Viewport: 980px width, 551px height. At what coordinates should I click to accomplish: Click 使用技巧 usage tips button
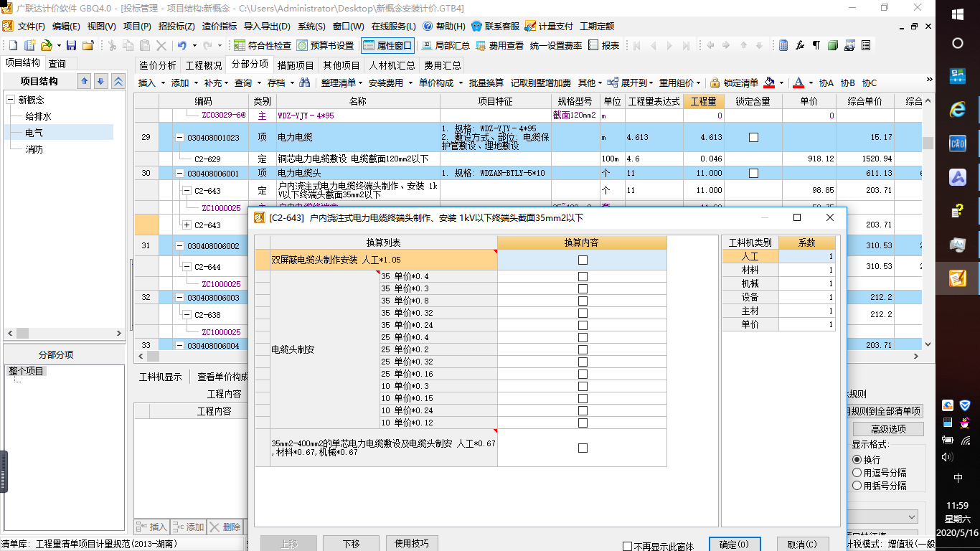[412, 544]
